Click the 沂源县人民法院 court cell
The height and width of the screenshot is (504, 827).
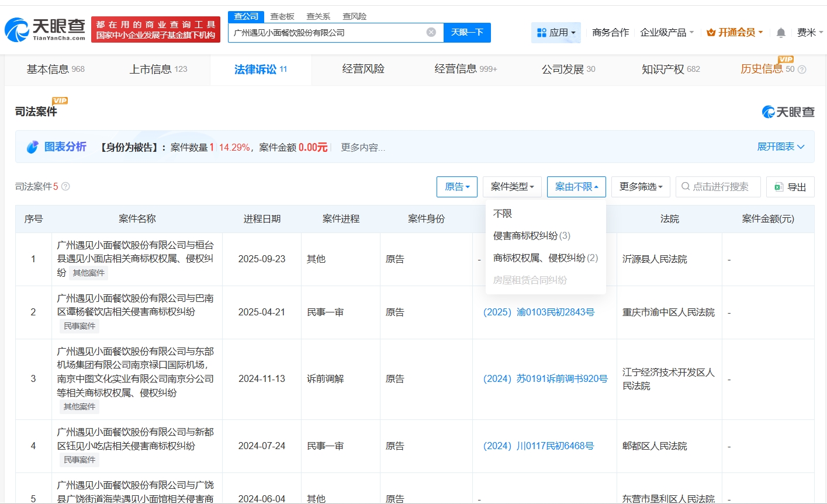pyautogui.click(x=655, y=259)
